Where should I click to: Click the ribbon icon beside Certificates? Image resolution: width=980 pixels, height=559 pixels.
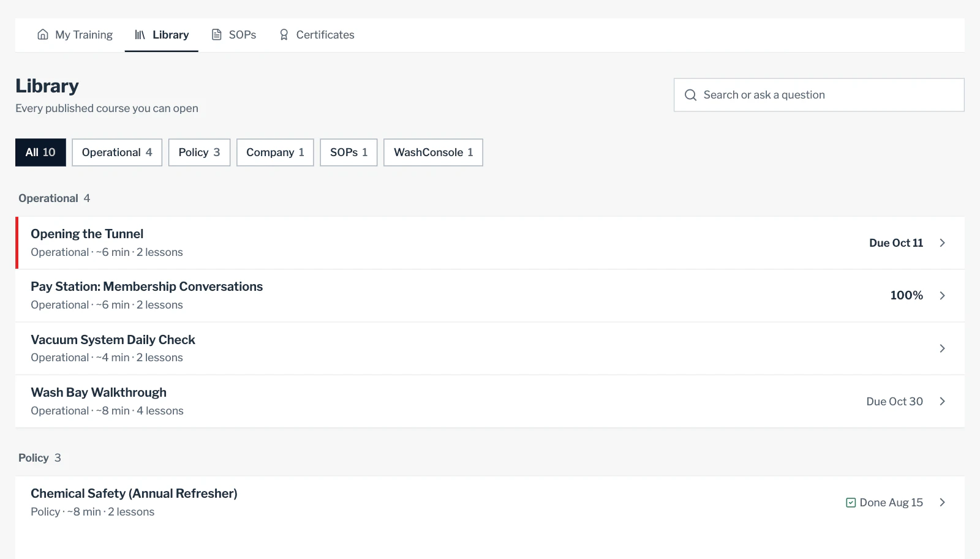pos(284,35)
